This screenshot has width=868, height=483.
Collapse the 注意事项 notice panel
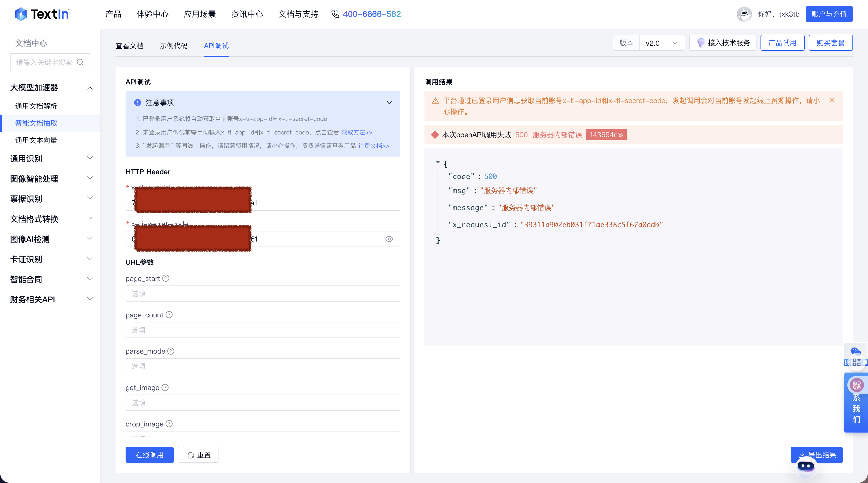click(389, 103)
